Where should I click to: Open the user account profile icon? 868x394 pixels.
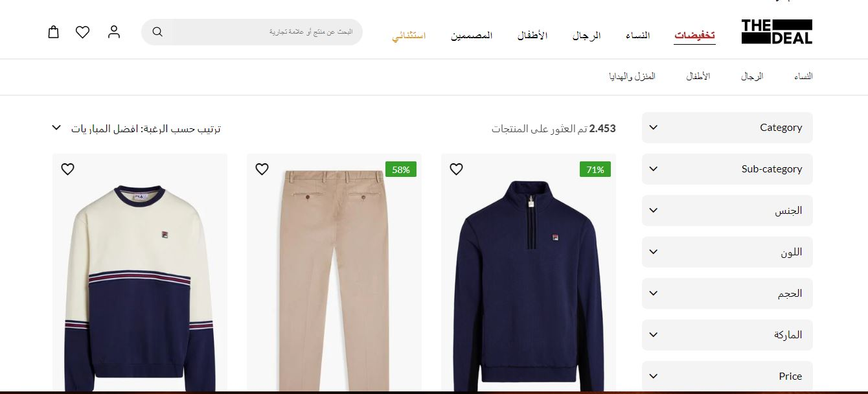(x=114, y=32)
